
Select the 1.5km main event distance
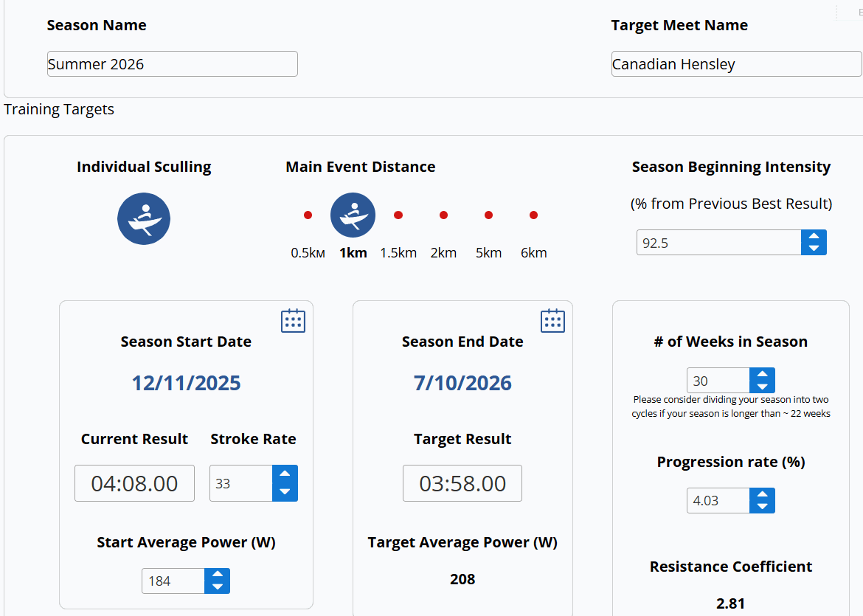point(398,215)
